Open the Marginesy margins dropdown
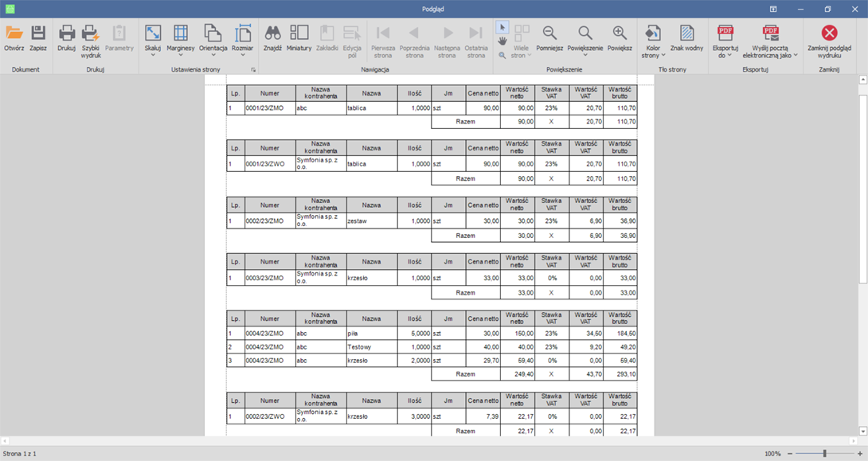The image size is (868, 461). pyautogui.click(x=181, y=41)
